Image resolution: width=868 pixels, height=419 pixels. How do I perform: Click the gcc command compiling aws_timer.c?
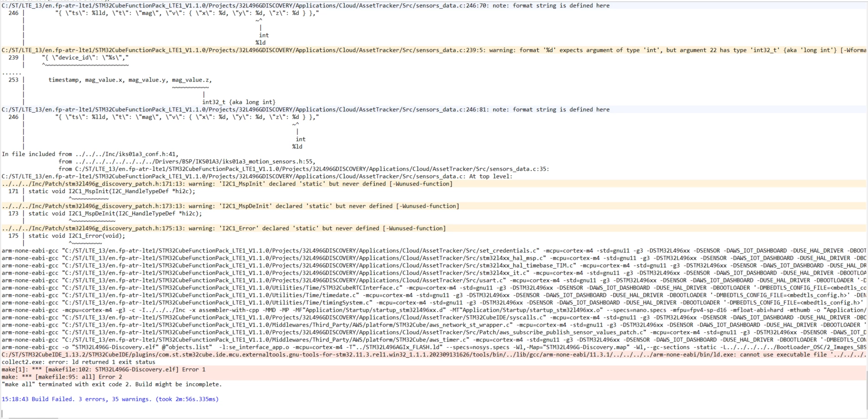434,340
